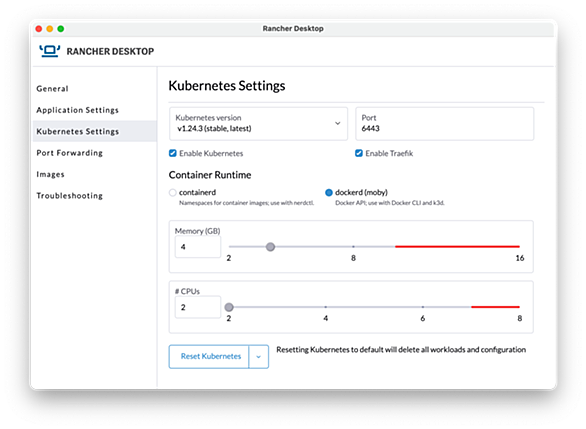Click the 16 label on the Memory slider
The image size is (586, 429).
[x=520, y=258]
